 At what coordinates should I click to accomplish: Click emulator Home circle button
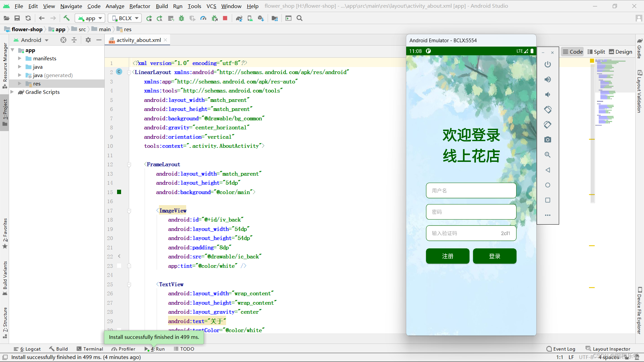point(548,185)
